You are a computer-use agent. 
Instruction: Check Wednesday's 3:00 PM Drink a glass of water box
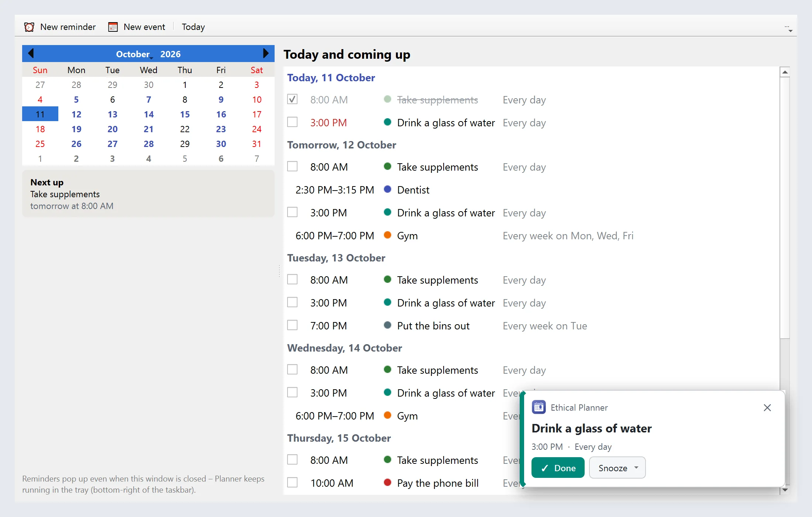(x=292, y=393)
